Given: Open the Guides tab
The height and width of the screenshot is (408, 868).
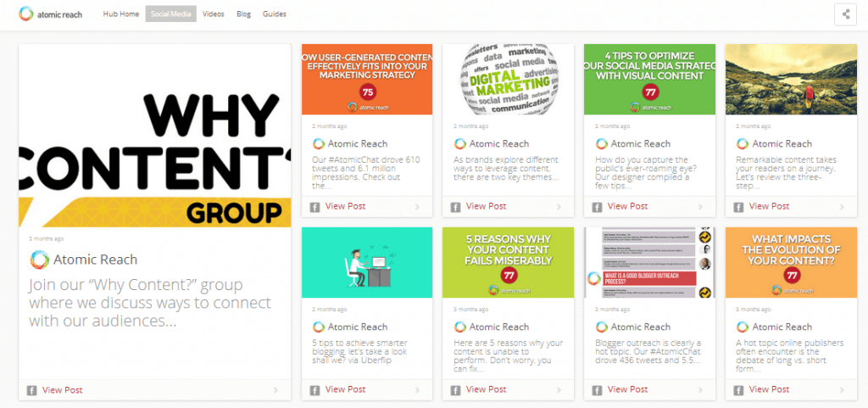Looking at the screenshot, I should point(275,14).
